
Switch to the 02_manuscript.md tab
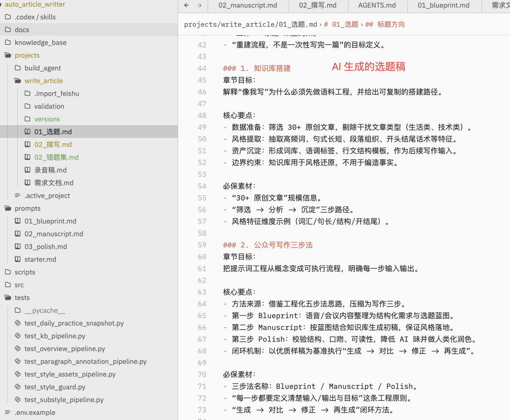pos(248,5)
